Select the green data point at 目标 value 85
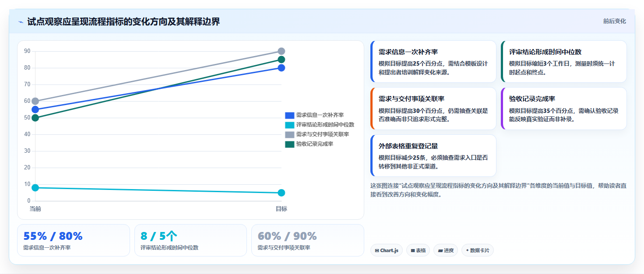 coord(282,60)
